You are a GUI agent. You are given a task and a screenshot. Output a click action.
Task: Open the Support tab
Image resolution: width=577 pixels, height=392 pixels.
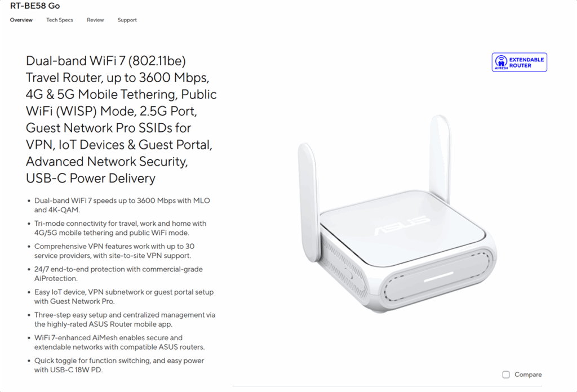point(127,20)
